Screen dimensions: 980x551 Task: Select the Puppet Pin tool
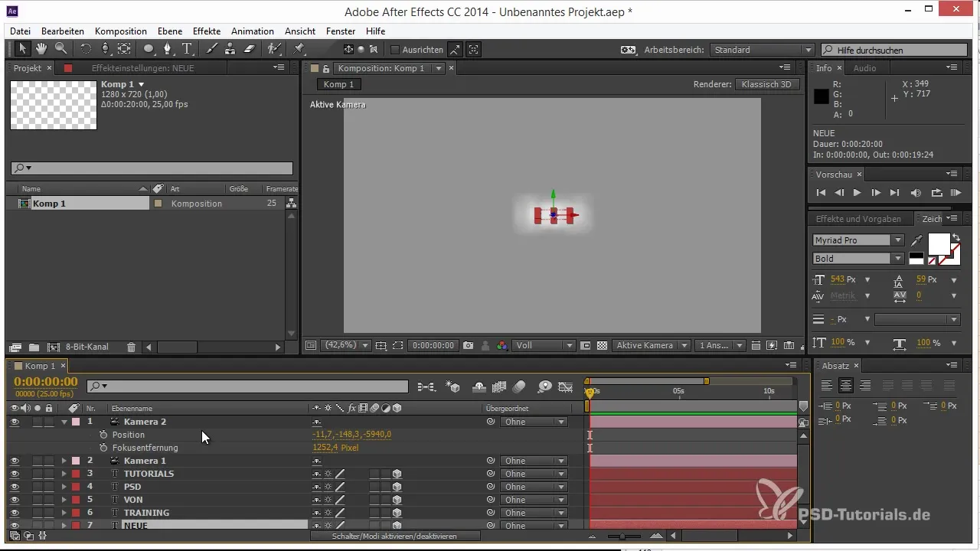(x=299, y=49)
